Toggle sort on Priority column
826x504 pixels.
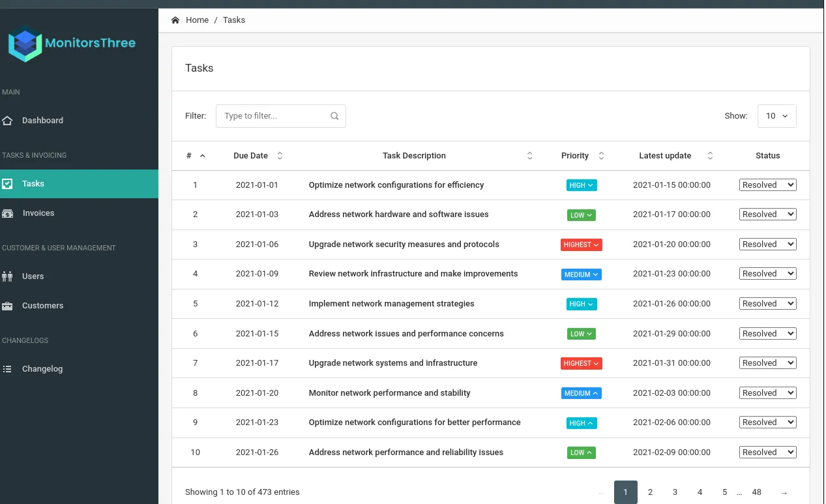(601, 156)
